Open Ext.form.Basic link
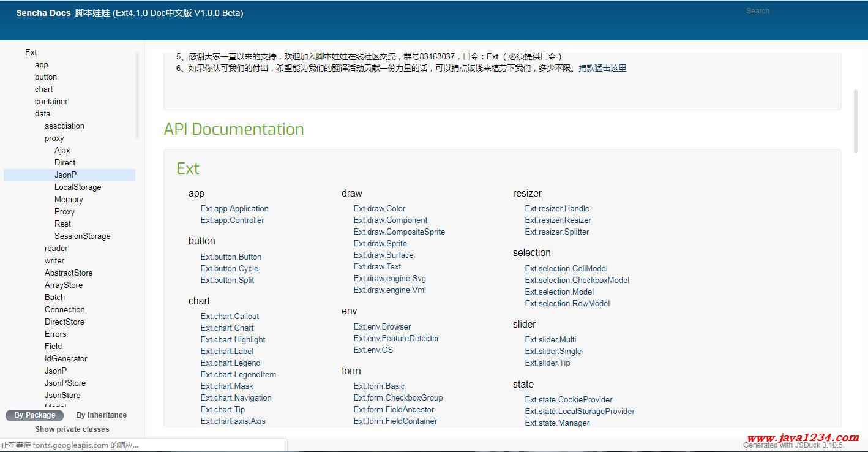This screenshot has width=868, height=452. (x=379, y=386)
